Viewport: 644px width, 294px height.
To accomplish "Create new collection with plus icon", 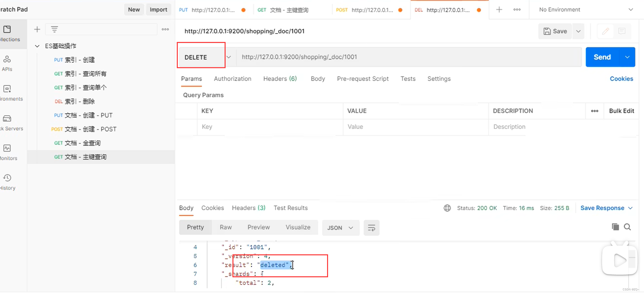I will (x=37, y=29).
